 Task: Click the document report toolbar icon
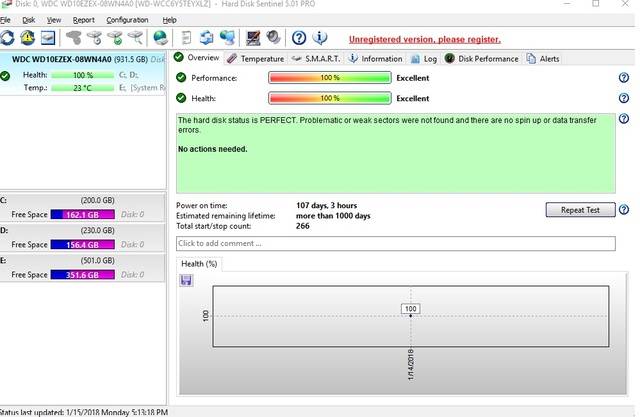[186, 38]
